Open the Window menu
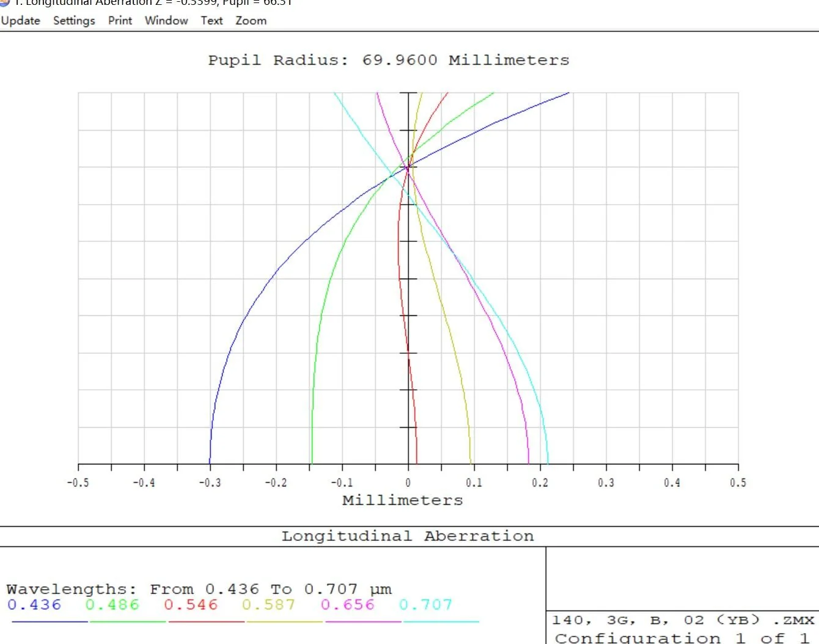The height and width of the screenshot is (644, 819). 166,21
